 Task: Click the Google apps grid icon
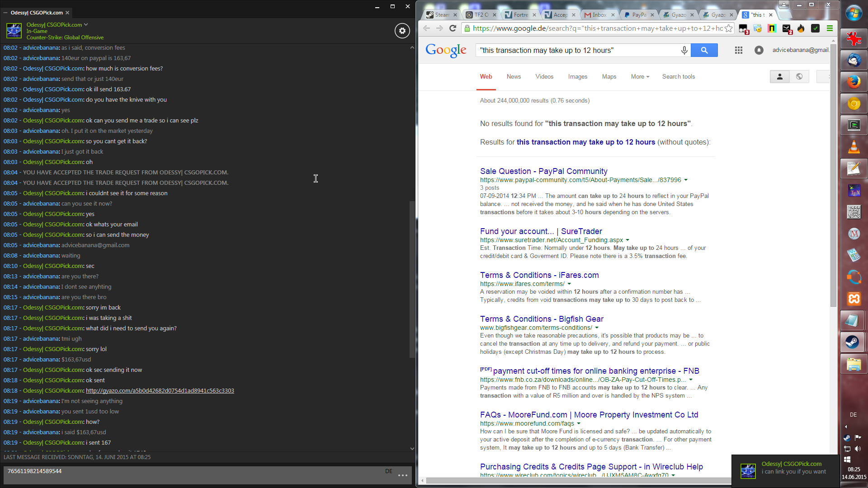tap(739, 50)
